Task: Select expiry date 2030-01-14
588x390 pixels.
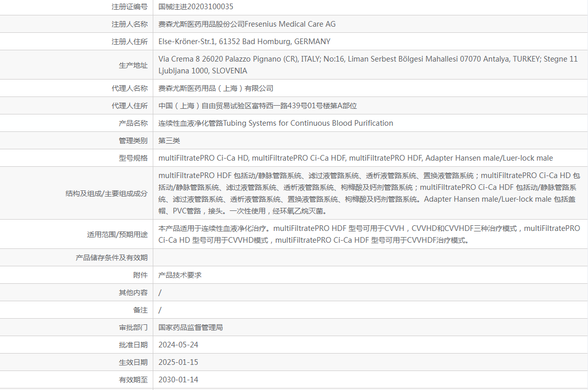Action: pyautogui.click(x=178, y=380)
